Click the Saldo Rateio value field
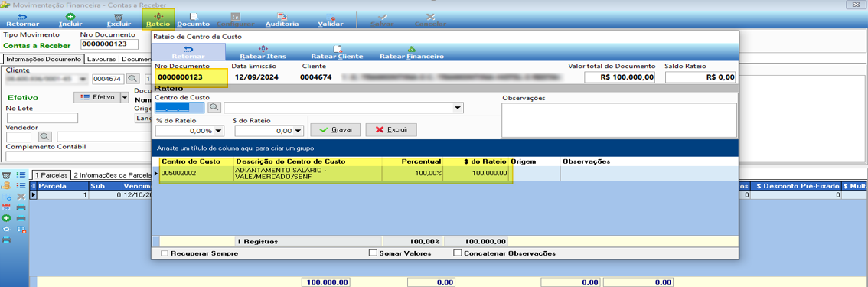Screen dimensions: 868x287 [701, 77]
